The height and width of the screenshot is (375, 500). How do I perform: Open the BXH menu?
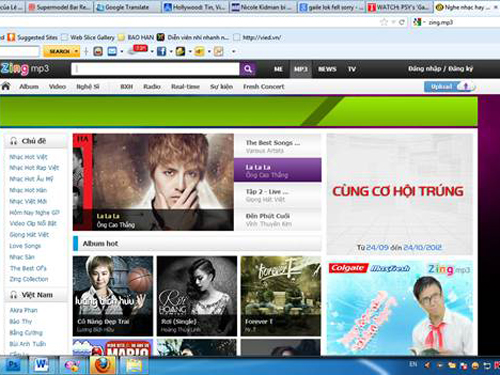click(x=127, y=87)
